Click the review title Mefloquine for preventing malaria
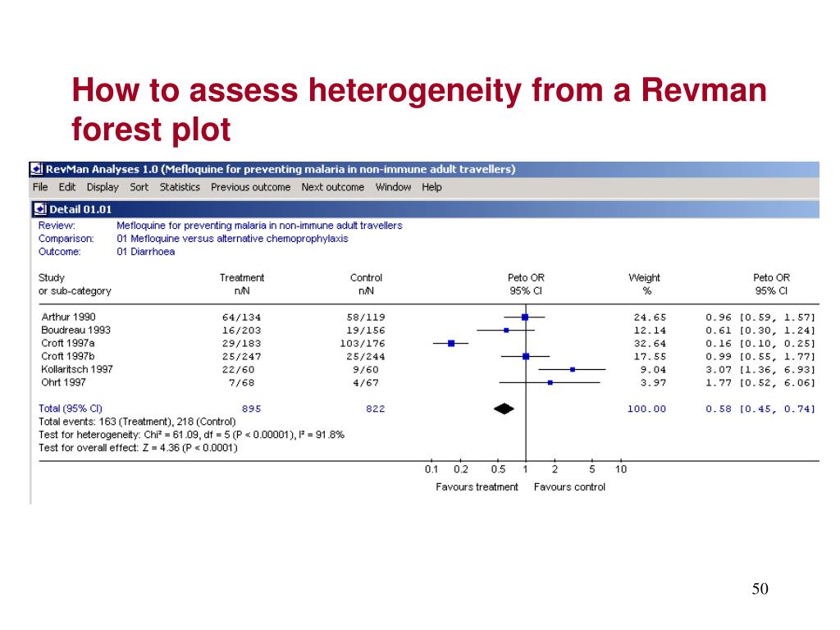This screenshot has width=840, height=630. click(259, 226)
